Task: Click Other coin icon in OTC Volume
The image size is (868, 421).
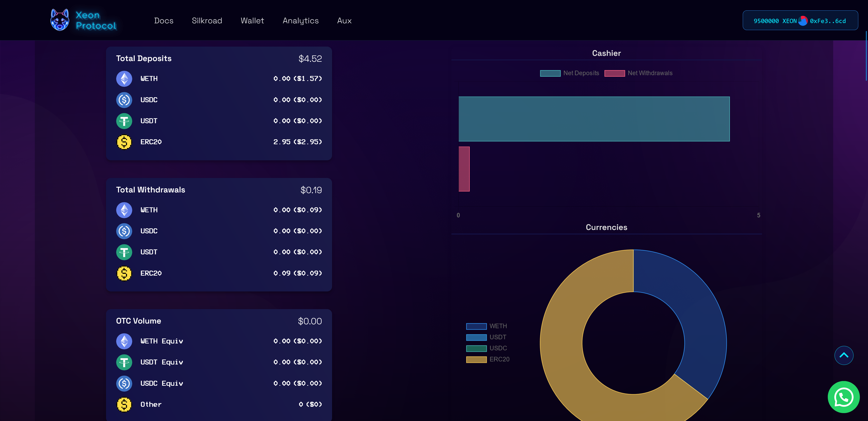Action: coord(124,404)
